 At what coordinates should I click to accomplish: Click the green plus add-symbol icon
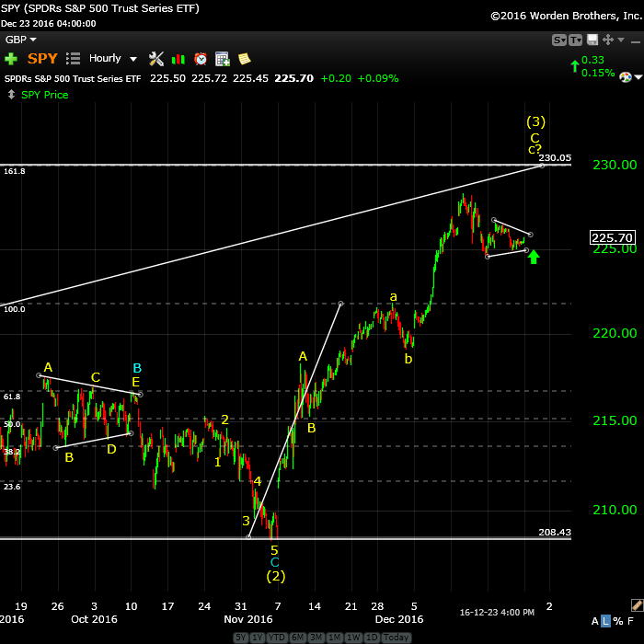(11, 59)
